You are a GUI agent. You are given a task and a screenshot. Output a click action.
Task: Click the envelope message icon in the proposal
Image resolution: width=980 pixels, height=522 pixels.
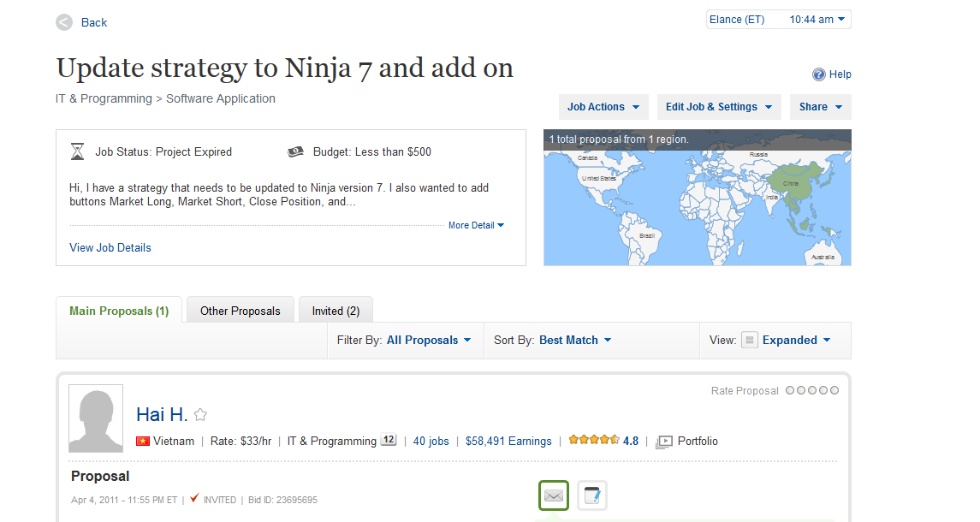pos(554,495)
